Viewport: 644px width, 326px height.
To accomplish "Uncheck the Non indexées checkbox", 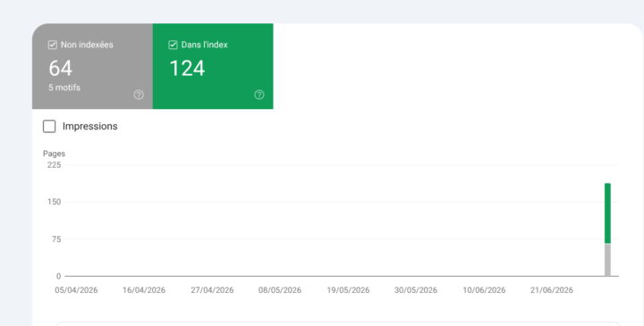I will click(53, 46).
